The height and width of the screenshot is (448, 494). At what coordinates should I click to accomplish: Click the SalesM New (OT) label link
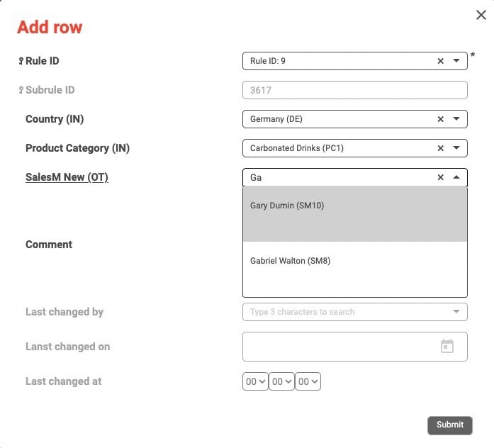pos(67,177)
